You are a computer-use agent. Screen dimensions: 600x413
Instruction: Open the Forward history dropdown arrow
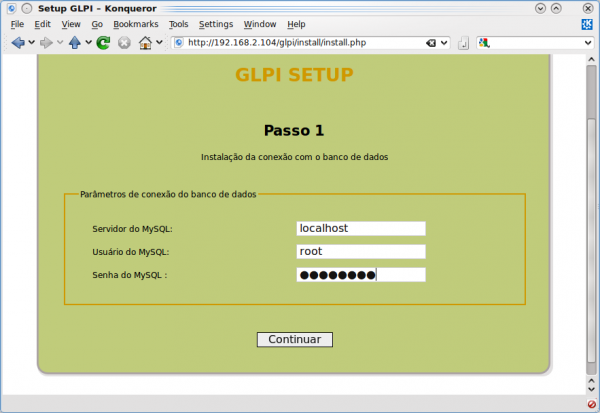[x=60, y=42]
